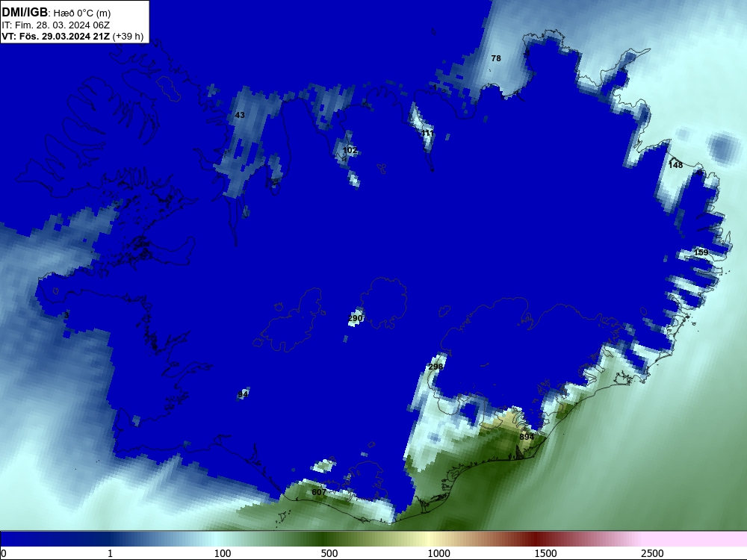Click the DMI/IGB title text
The image size is (747, 560).
(x=25, y=12)
